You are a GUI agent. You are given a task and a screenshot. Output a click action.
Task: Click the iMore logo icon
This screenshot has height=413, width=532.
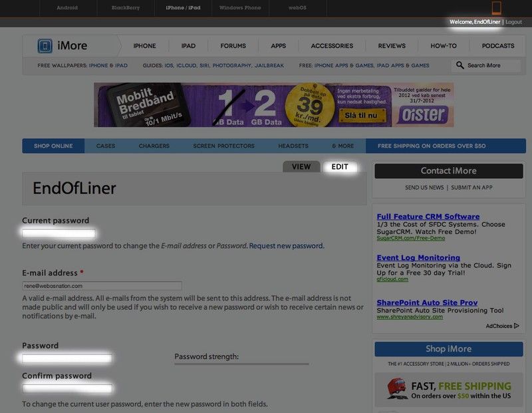[x=45, y=46]
